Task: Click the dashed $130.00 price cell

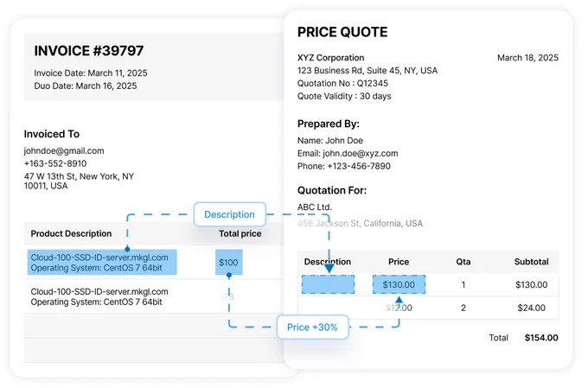Action: 399,284
